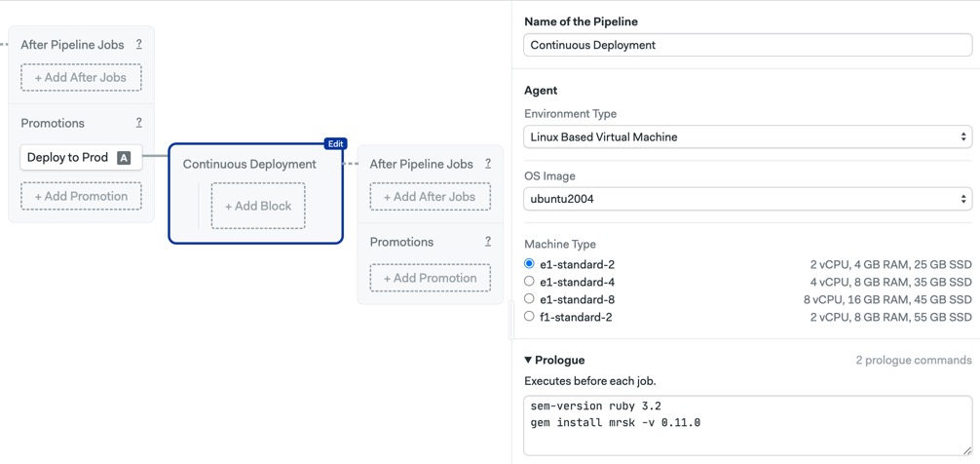Screen dimensions: 980x464
Task: Open OS Image dropdown showing ubuntu2004
Action: pyautogui.click(x=747, y=200)
